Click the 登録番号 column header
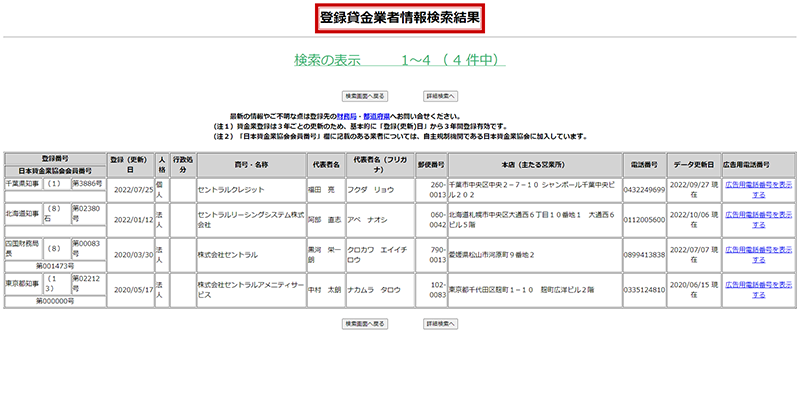The image size is (800, 404). [x=54, y=159]
